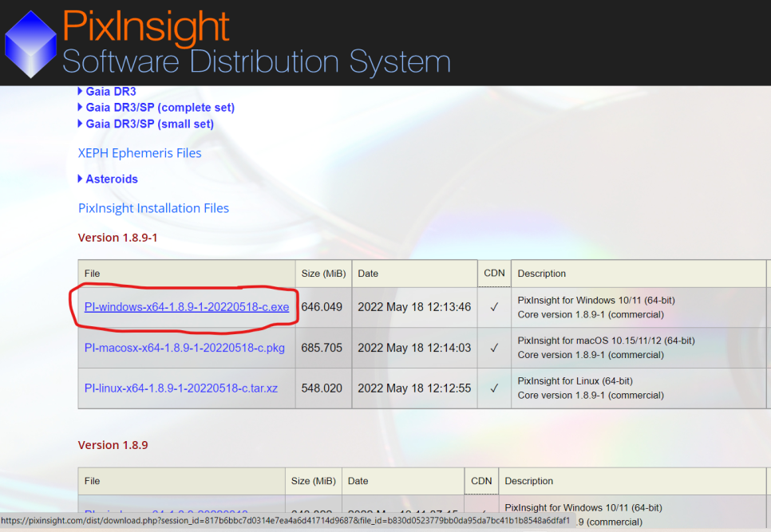This screenshot has width=771, height=532.
Task: Click the "Version 1.8.9" heading above the lower table
Action: [113, 445]
